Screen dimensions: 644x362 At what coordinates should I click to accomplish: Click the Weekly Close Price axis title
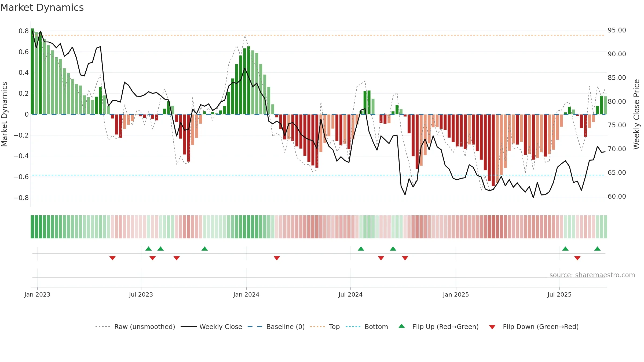[x=636, y=114]
